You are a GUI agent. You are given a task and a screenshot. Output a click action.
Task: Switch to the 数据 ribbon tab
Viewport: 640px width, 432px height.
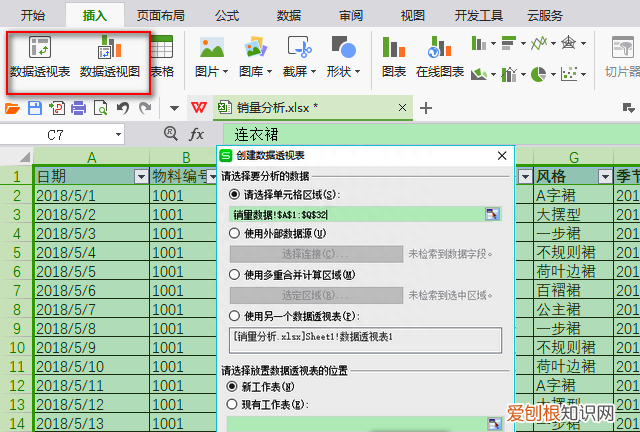(x=289, y=16)
